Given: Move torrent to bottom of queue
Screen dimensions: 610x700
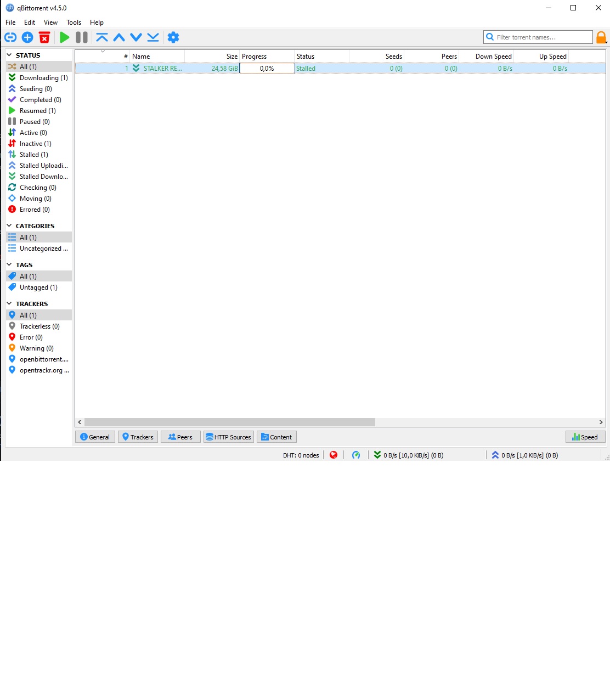Looking at the screenshot, I should coord(153,37).
